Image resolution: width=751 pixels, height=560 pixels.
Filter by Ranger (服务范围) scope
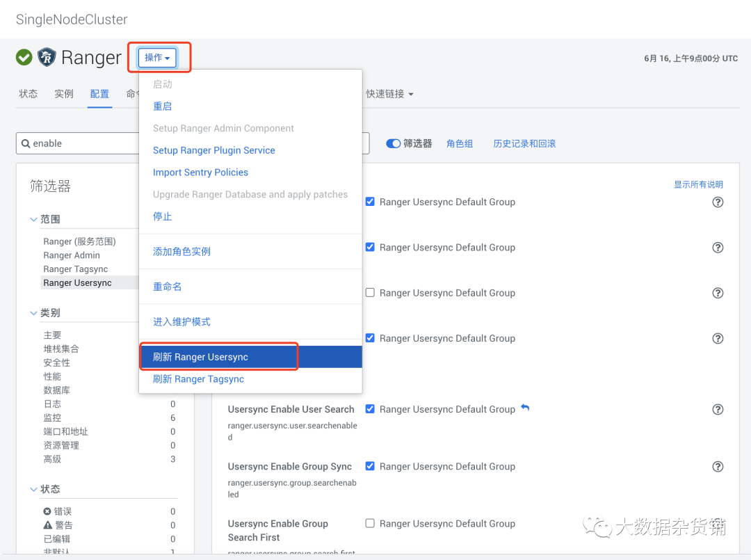[x=79, y=241]
